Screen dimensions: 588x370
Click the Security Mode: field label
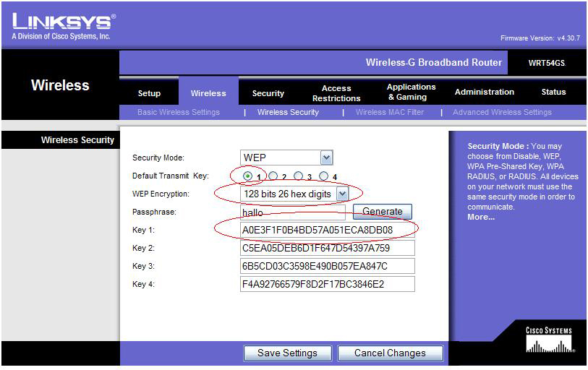(158, 158)
